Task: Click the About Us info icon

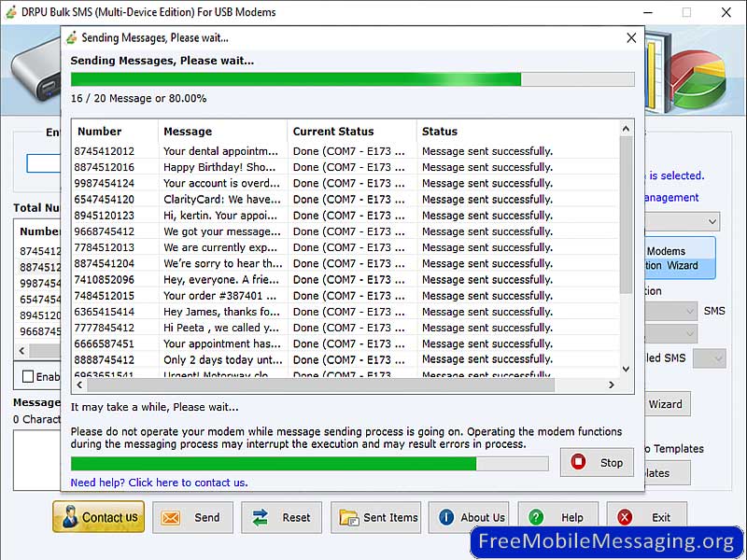Action: tap(446, 518)
